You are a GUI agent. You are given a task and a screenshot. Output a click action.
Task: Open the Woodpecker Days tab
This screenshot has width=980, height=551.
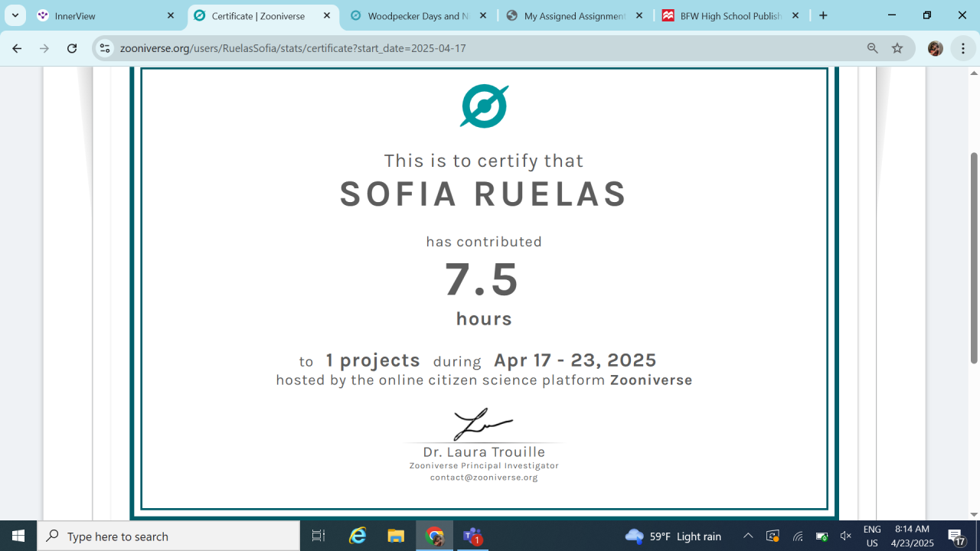(x=418, y=15)
